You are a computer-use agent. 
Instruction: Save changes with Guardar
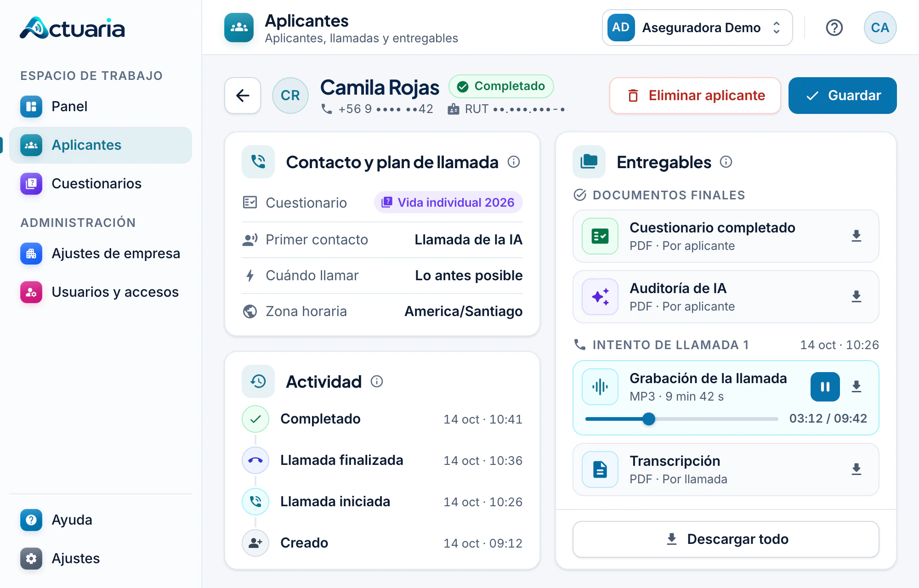(x=842, y=96)
